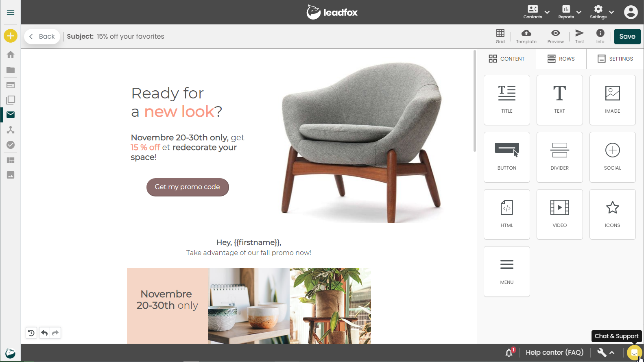Switch to the Rows tab
The height and width of the screenshot is (362, 644).
click(x=561, y=59)
